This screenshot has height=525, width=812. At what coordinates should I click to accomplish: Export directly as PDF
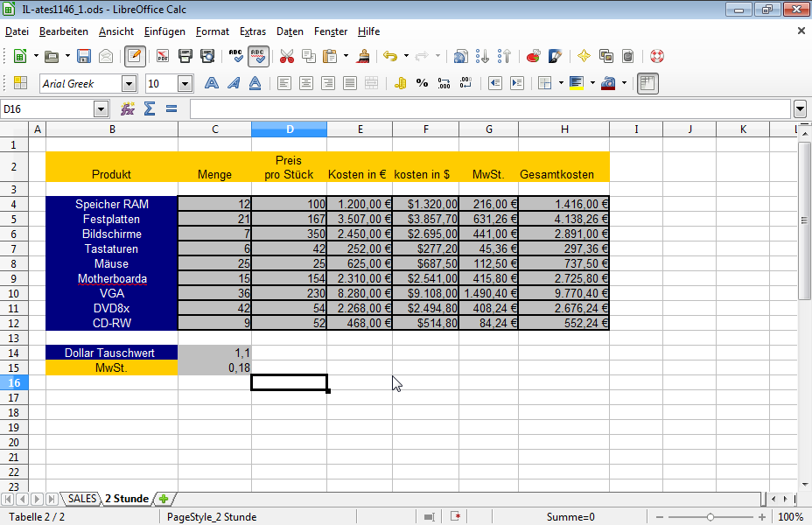tap(163, 56)
